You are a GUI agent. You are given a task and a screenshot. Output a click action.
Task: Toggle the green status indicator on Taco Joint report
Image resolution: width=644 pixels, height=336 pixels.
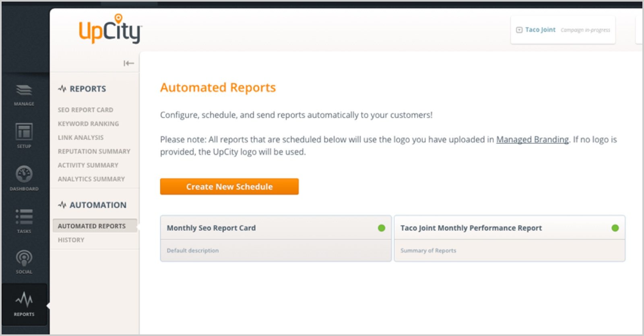point(615,228)
